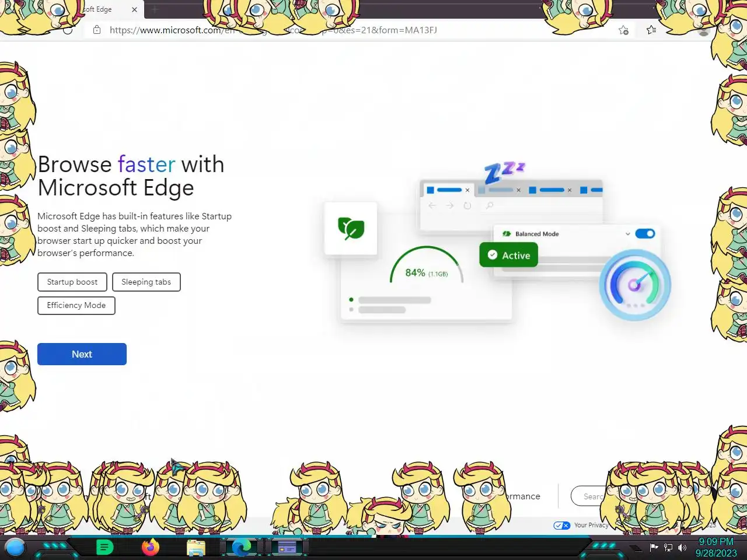Launch Firefox from the taskbar

coord(151,547)
